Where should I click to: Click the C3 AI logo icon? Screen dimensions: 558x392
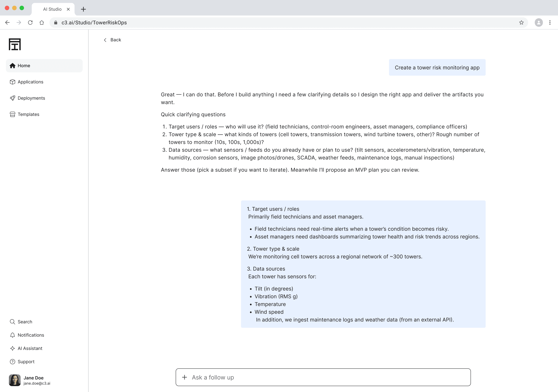click(x=15, y=44)
